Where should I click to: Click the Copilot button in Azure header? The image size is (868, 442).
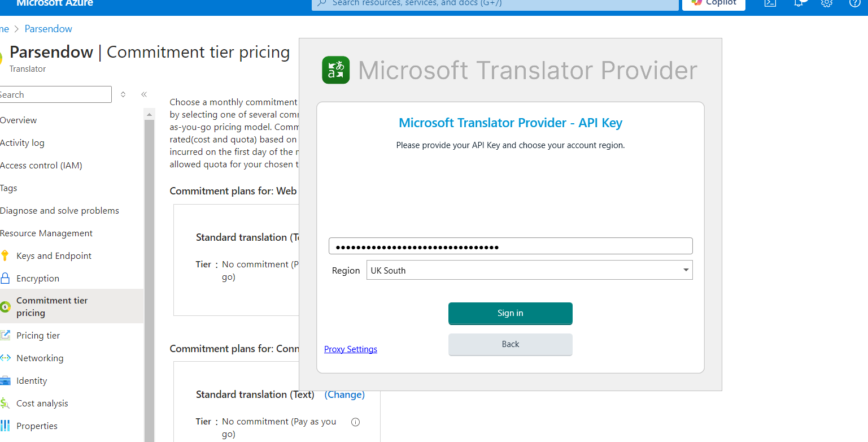[714, 5]
